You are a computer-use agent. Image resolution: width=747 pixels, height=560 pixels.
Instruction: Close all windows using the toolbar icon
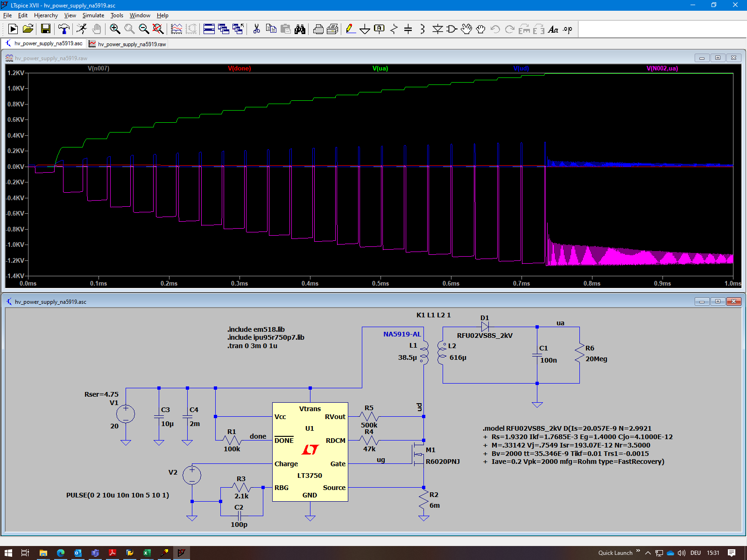pyautogui.click(x=238, y=29)
